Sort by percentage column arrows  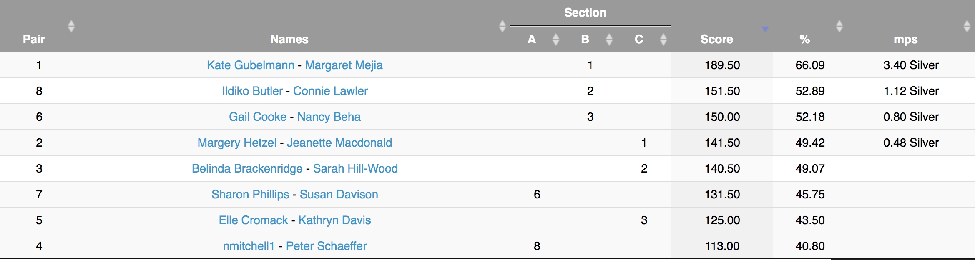tap(839, 26)
